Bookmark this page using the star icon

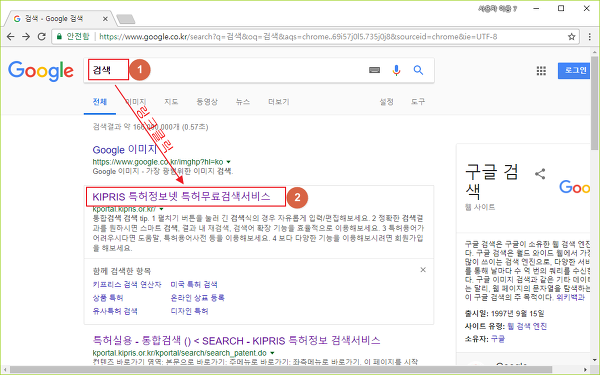click(571, 37)
